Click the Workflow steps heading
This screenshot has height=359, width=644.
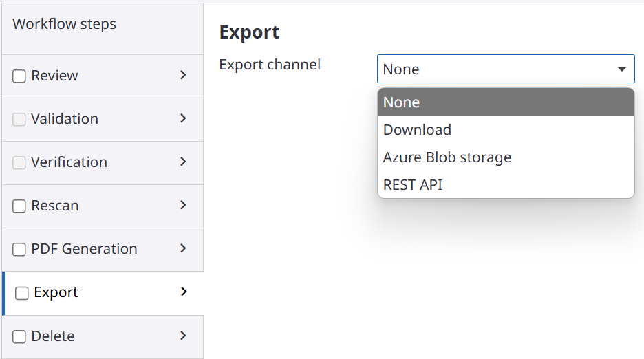[x=64, y=24]
